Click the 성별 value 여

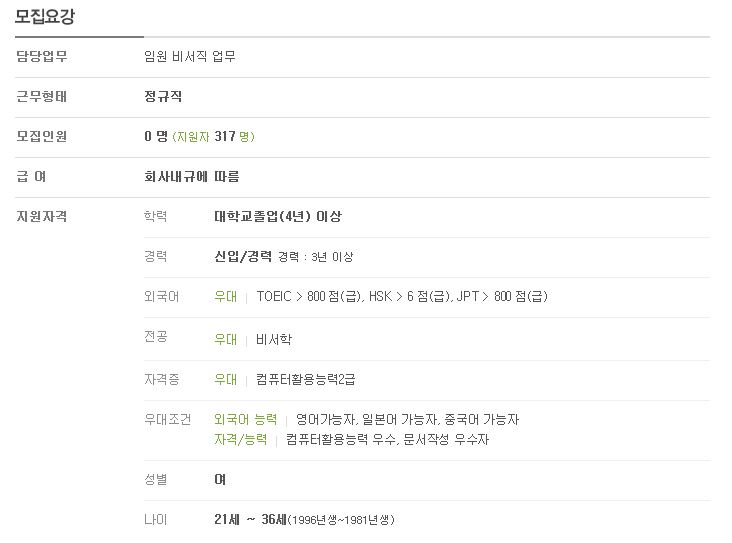pyautogui.click(x=220, y=480)
